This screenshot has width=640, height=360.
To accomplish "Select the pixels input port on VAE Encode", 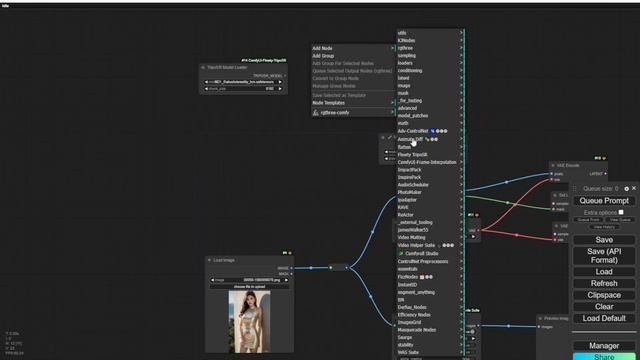I will pos(552,174).
